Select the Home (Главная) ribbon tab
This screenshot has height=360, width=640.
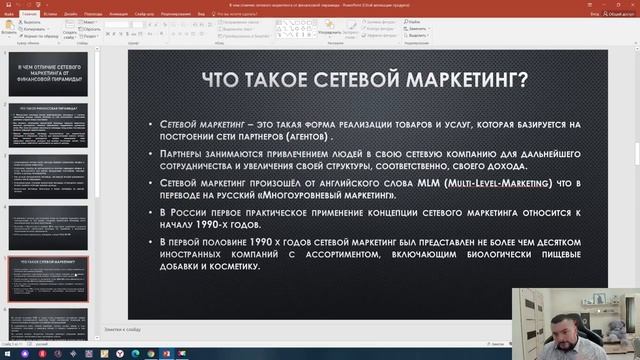(29, 14)
